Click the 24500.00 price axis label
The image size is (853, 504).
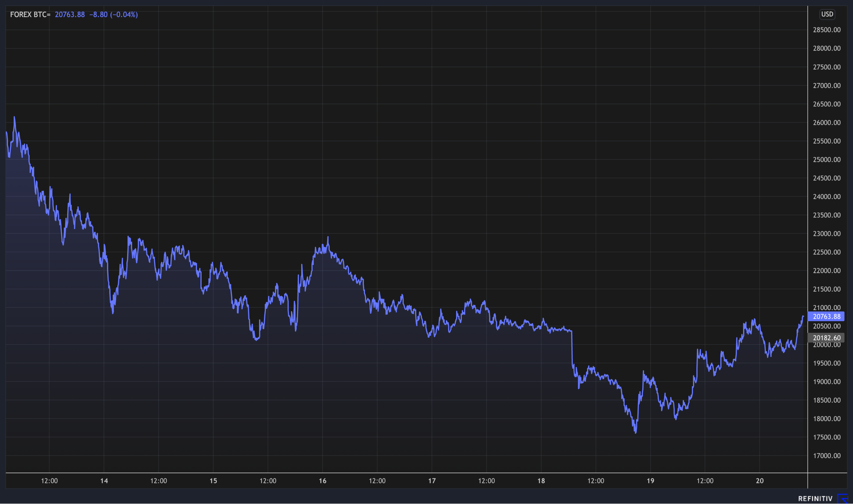click(x=827, y=178)
